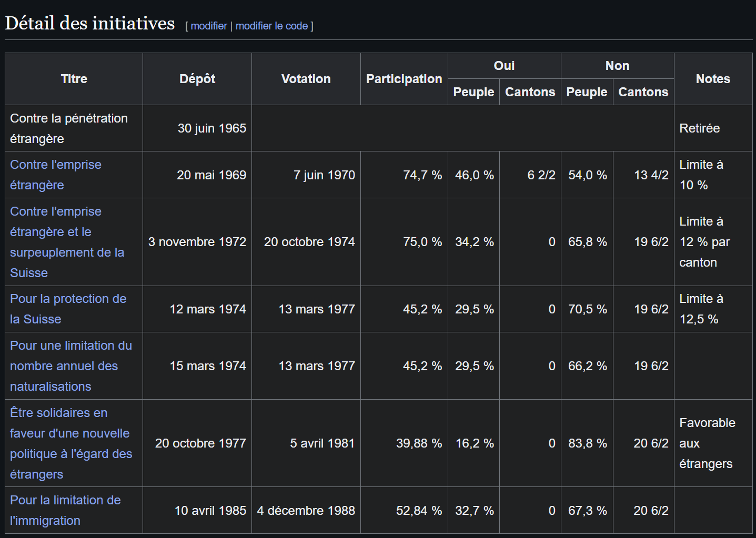
Task: Click the 'Détail des initiatives' heading
Action: (90, 23)
